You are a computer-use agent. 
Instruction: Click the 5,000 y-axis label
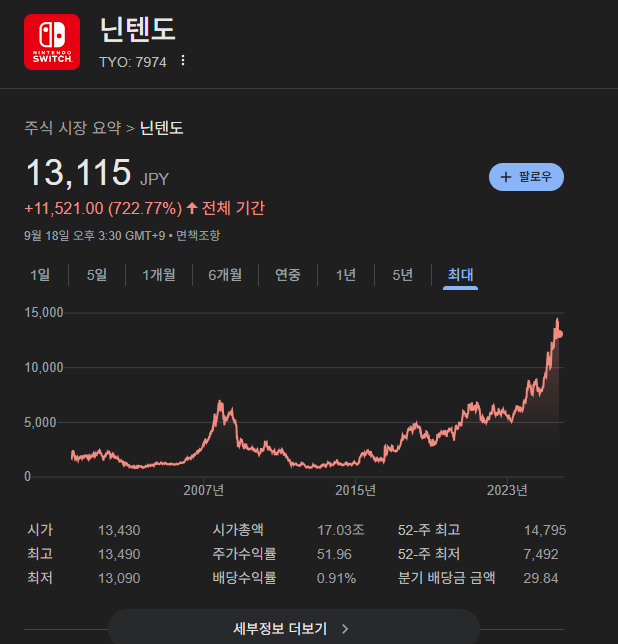(x=40, y=422)
